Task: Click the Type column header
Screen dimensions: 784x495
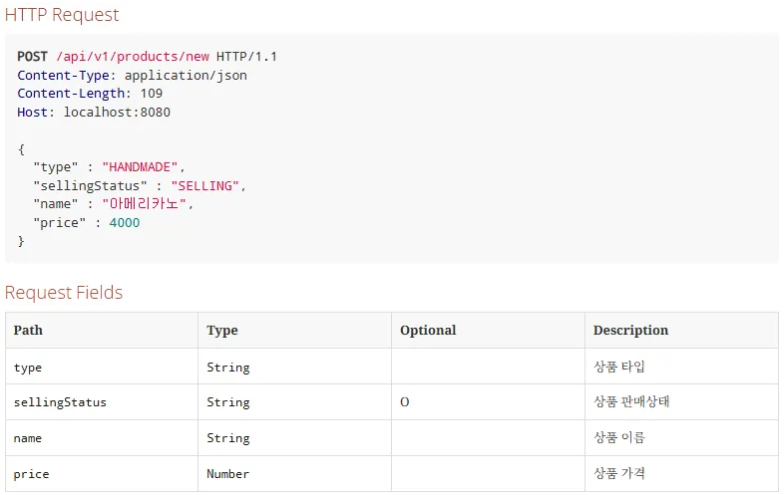Action: pos(222,330)
